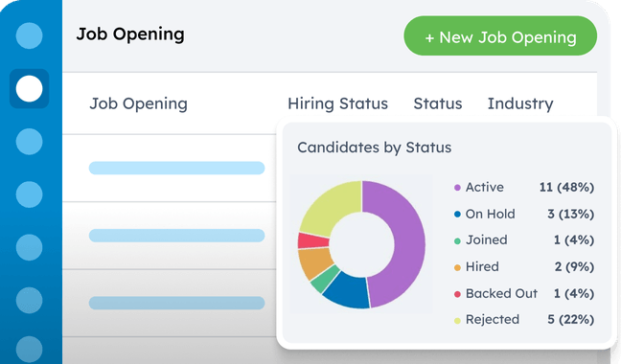Click the 11 (48%) value
621x364 pixels.
coord(566,187)
